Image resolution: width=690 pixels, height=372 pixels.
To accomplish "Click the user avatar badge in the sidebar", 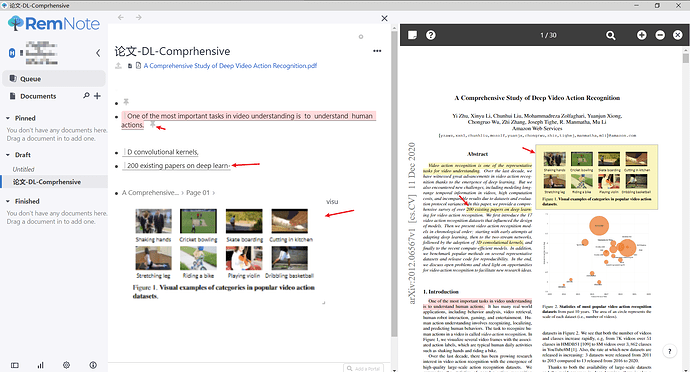I will click(x=12, y=53).
